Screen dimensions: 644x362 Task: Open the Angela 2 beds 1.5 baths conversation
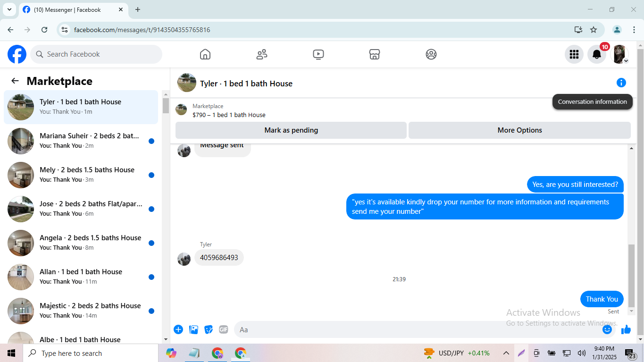pos(81,243)
